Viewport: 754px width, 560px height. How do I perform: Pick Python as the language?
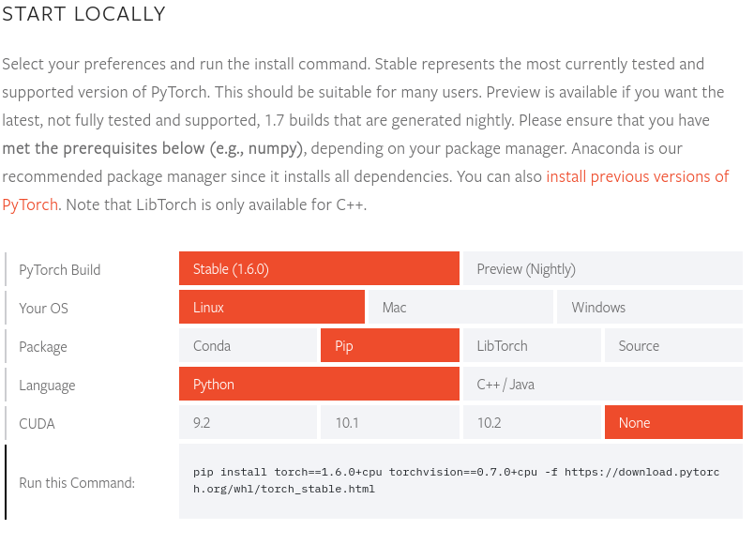(x=319, y=385)
